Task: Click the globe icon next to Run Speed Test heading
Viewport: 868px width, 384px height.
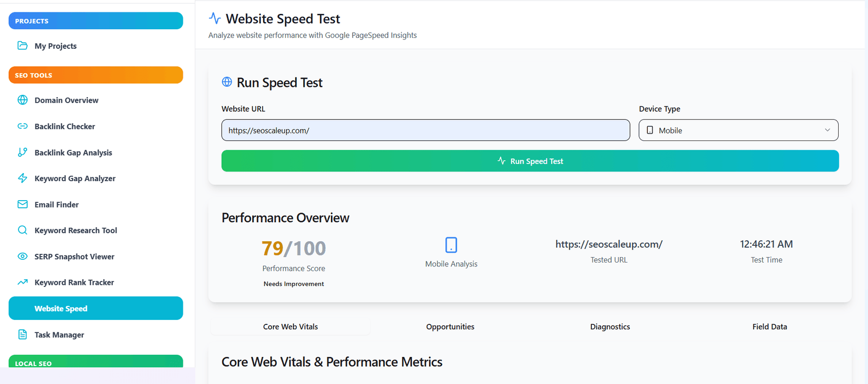Action: (x=227, y=82)
